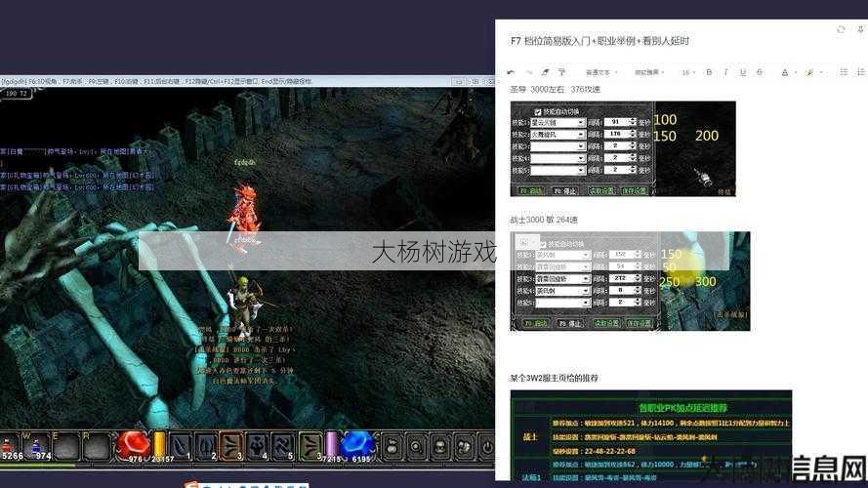
Task: Open the magnifier search icon in the game bar
Action: 416,447
